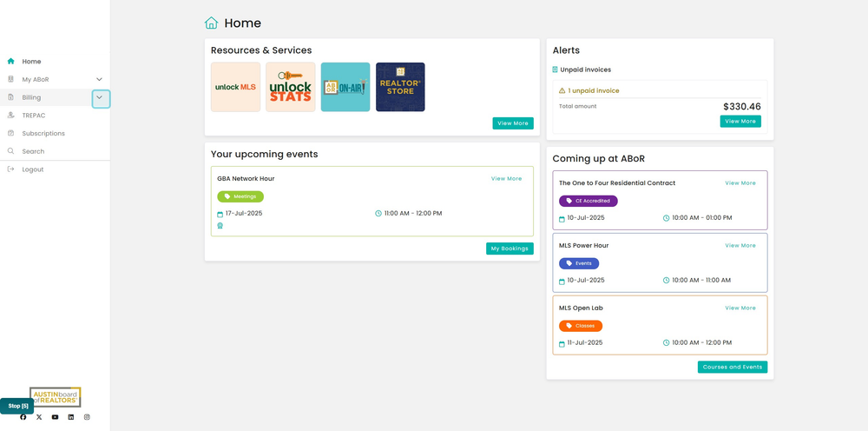Open the YouTube icon in footer
The width and height of the screenshot is (868, 431).
click(x=55, y=417)
